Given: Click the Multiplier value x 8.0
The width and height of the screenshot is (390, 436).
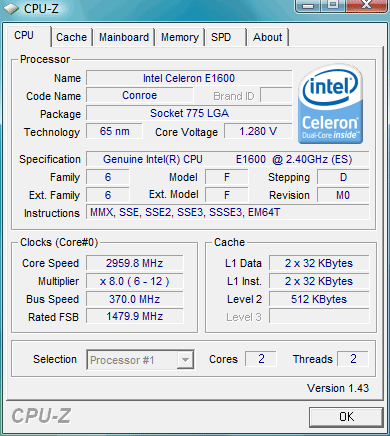Looking at the screenshot, I should tap(135, 281).
